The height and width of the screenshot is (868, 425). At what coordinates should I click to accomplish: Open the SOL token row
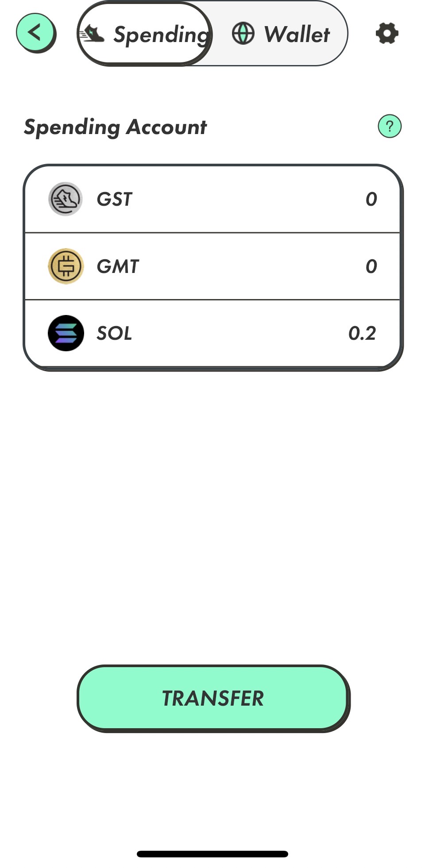tap(212, 333)
